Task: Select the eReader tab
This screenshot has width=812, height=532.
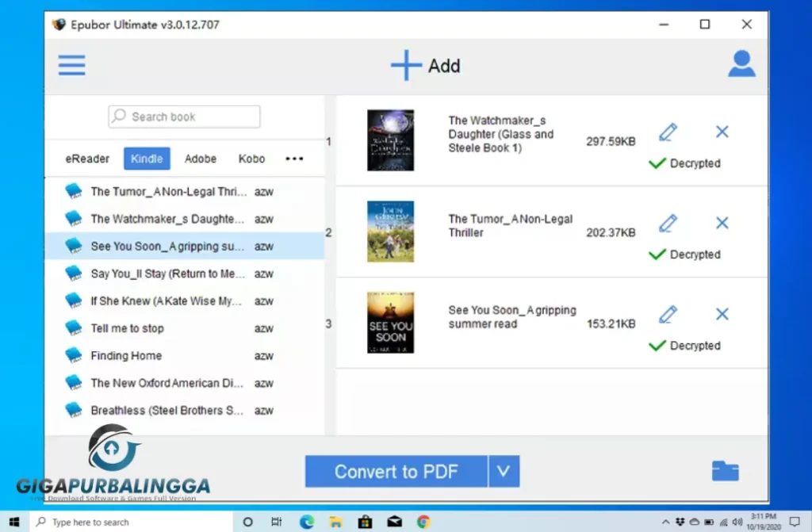Action: coord(87,159)
